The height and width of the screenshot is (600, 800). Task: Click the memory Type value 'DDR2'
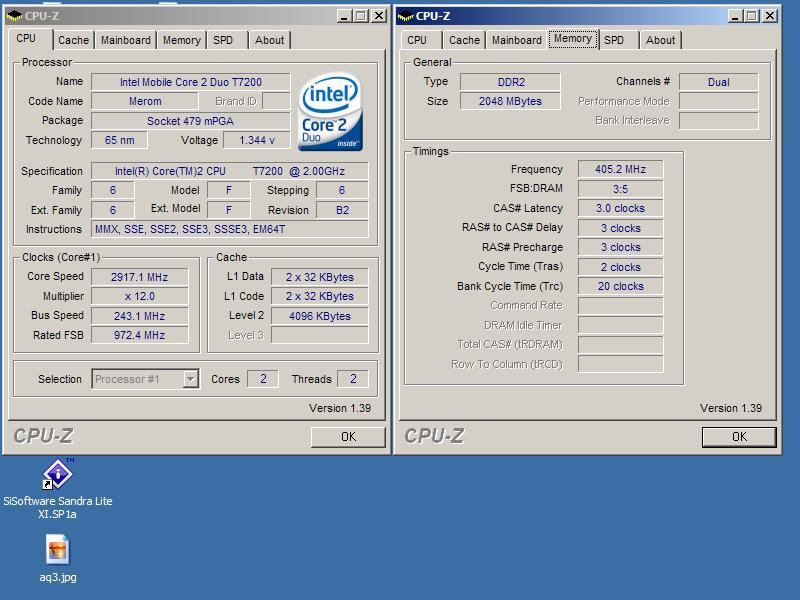511,82
